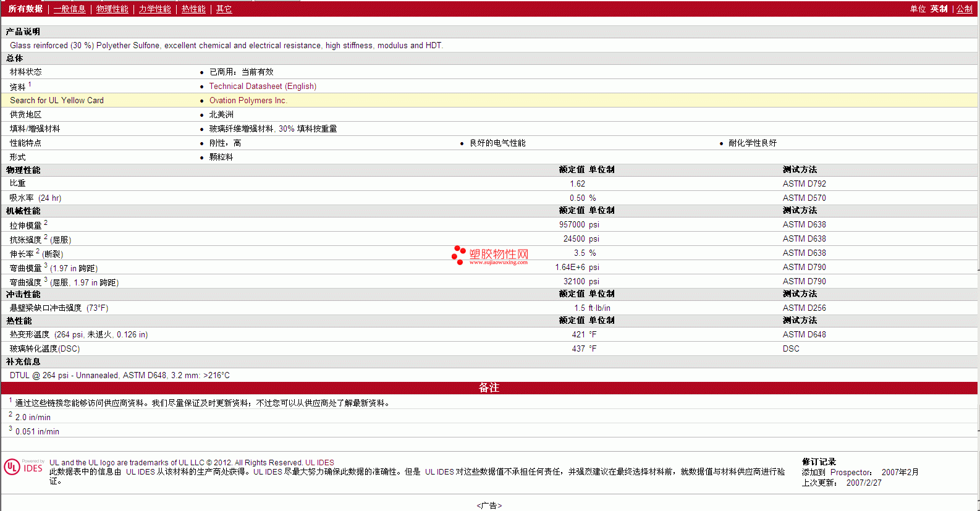Switch to the 热性能 tab
Viewport: 980px width, 511px height.
[193, 9]
